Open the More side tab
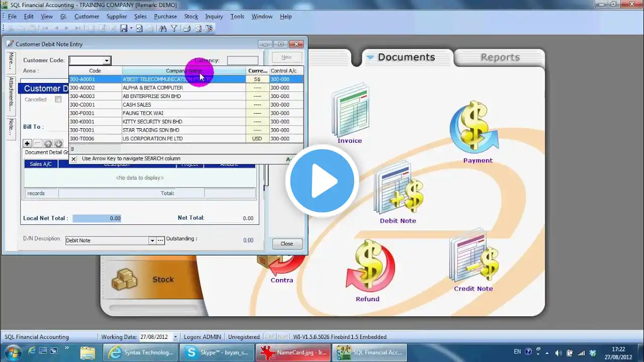This screenshot has height=362, width=644. [x=11, y=61]
